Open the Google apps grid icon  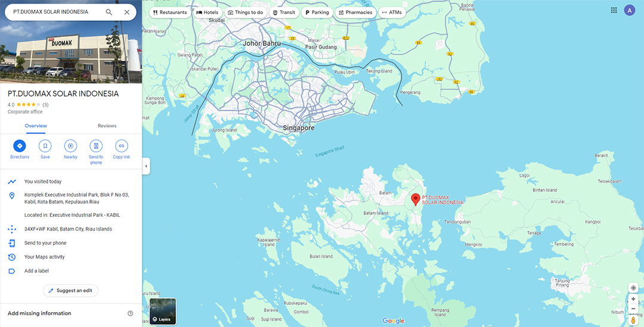(x=614, y=10)
